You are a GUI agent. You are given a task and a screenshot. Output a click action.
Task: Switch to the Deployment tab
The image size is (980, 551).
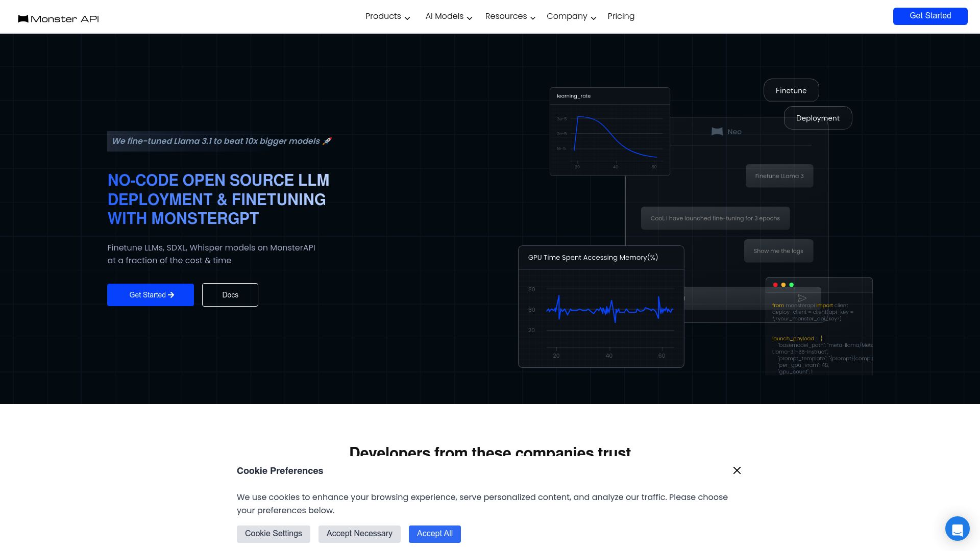817,118
